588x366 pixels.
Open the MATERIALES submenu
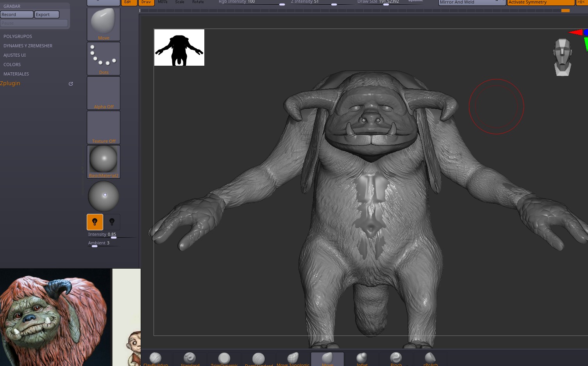[x=16, y=74]
